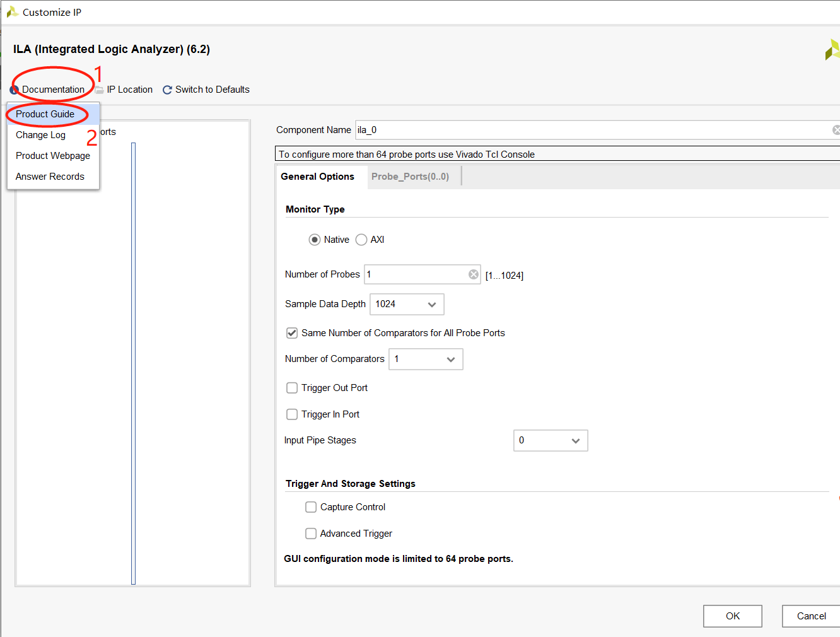
Task: Click the Monitor Type heading
Action: 315,209
